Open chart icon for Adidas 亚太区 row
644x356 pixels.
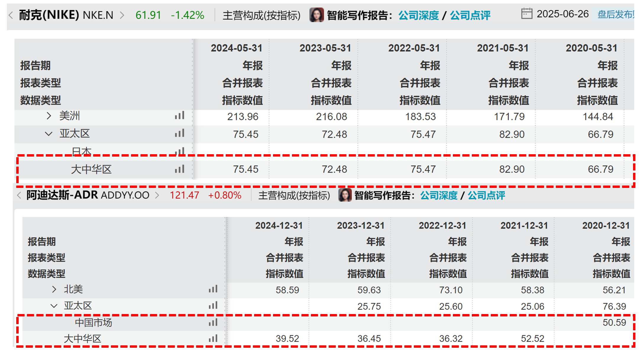213,305
